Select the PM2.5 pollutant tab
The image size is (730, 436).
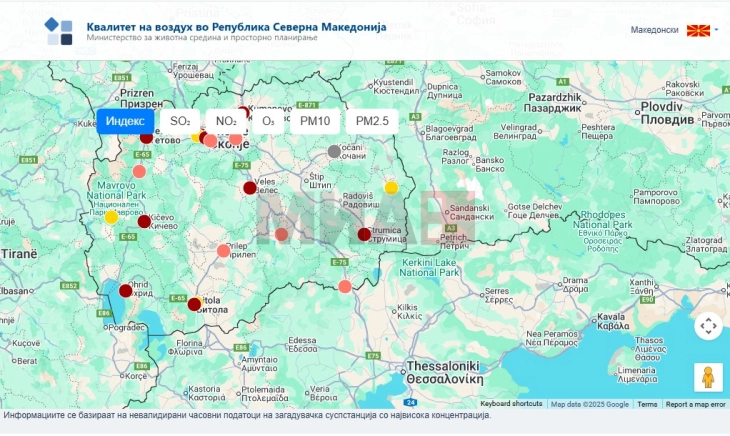[371, 121]
